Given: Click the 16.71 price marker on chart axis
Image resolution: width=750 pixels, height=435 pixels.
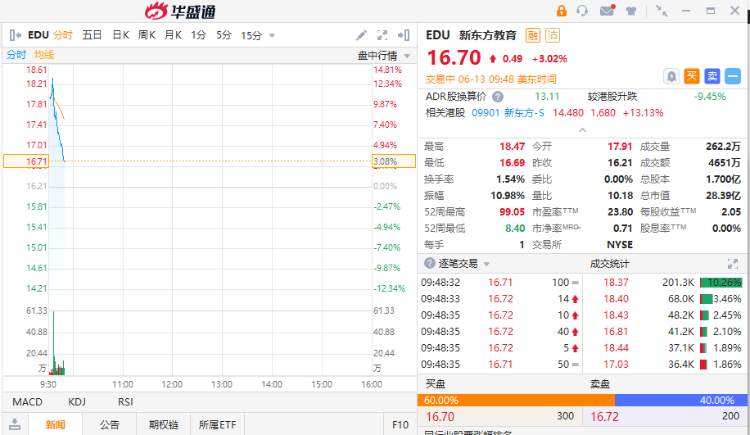Looking at the screenshot, I should [26, 161].
